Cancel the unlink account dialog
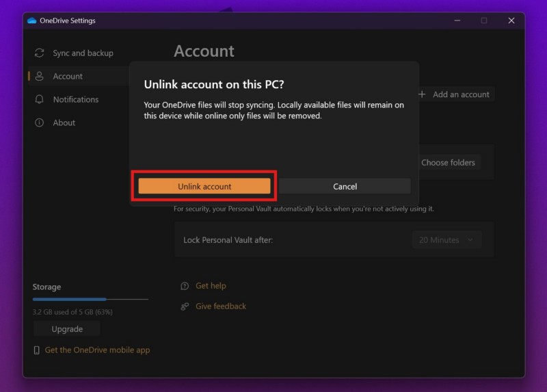 click(345, 186)
